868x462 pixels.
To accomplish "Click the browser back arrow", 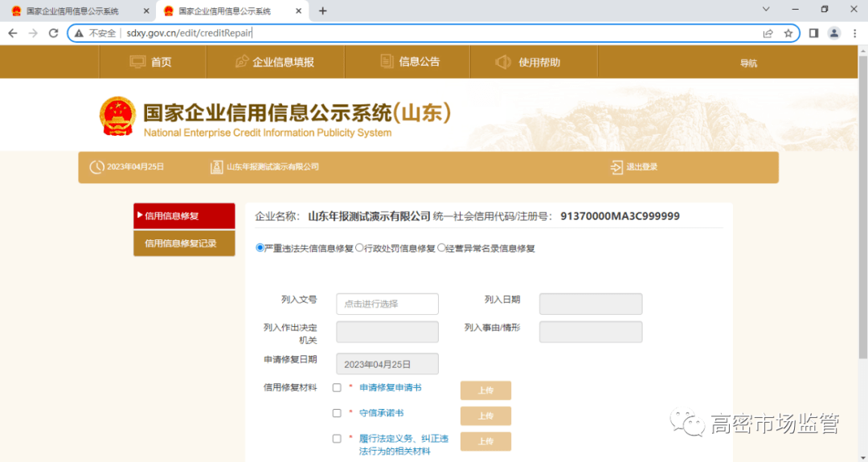I will pyautogui.click(x=13, y=33).
